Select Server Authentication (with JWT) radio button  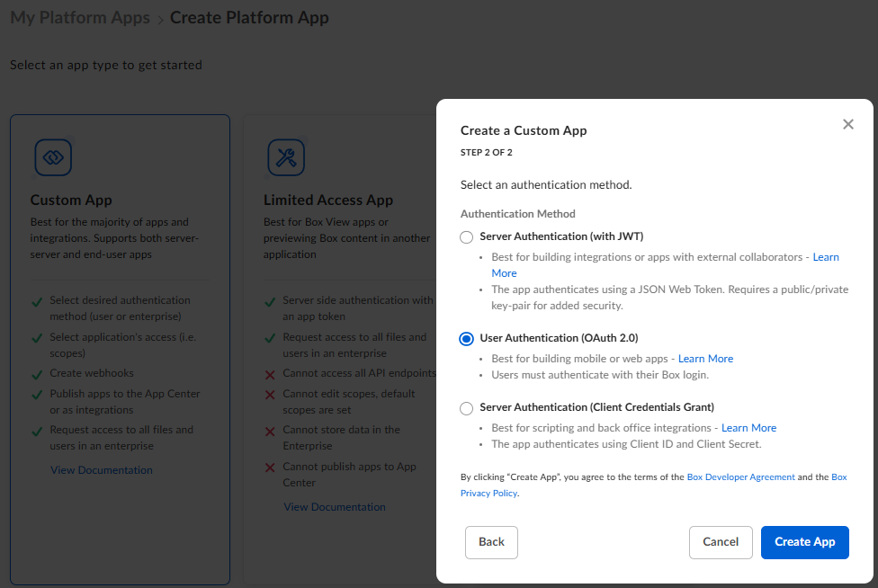point(466,237)
